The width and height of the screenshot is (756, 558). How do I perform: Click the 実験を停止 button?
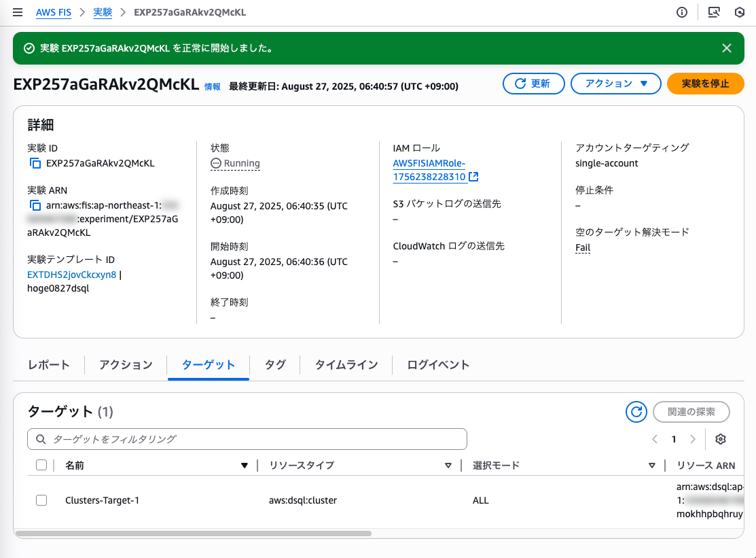pos(705,84)
